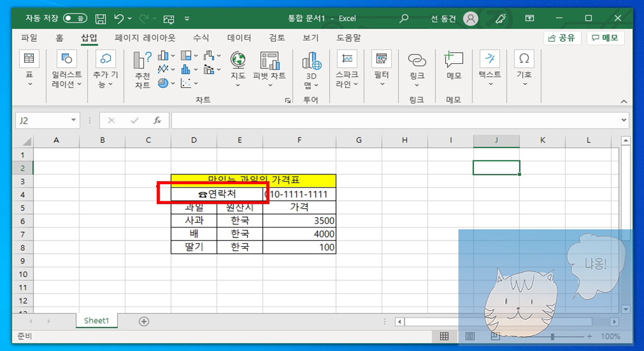Click the screenshot capture quick-access icon

click(x=169, y=19)
